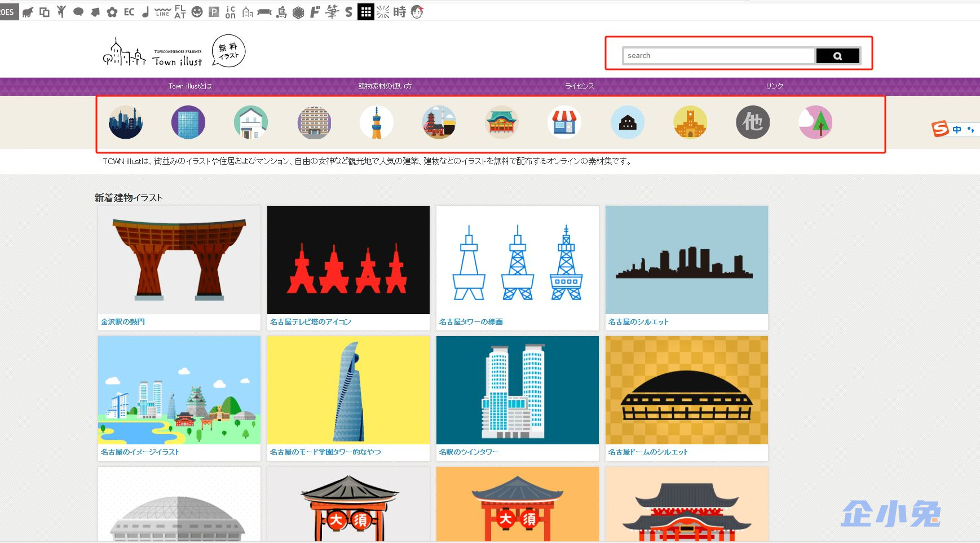Select the red shrine gate category icon
Screen dimensions: 980x543
coord(502,122)
